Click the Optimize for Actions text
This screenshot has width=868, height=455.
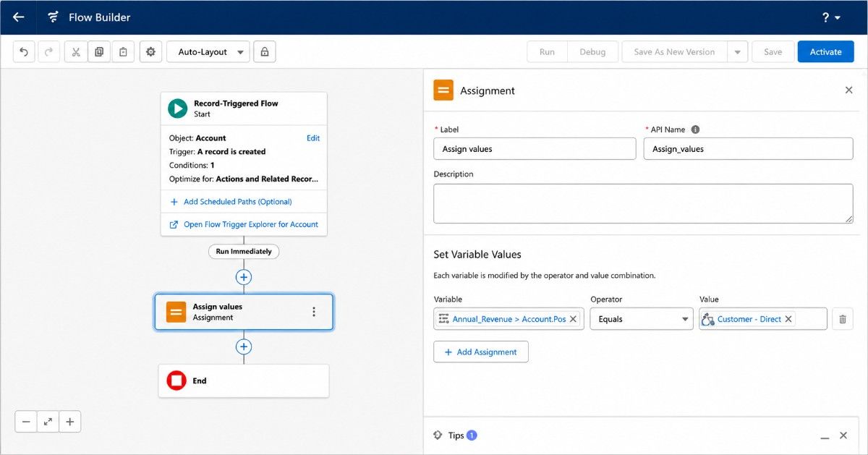click(x=244, y=179)
